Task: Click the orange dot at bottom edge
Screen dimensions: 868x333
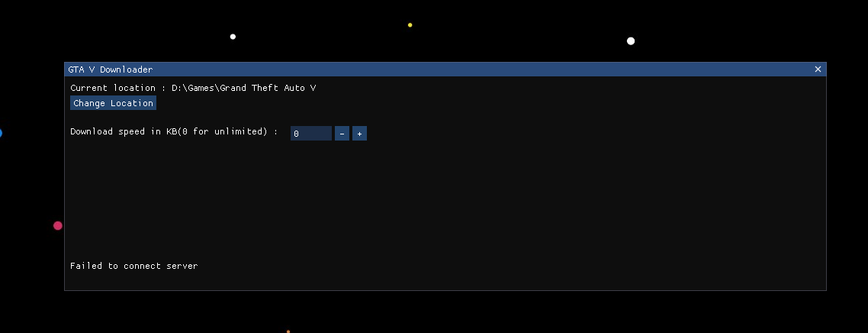Action: (x=288, y=331)
